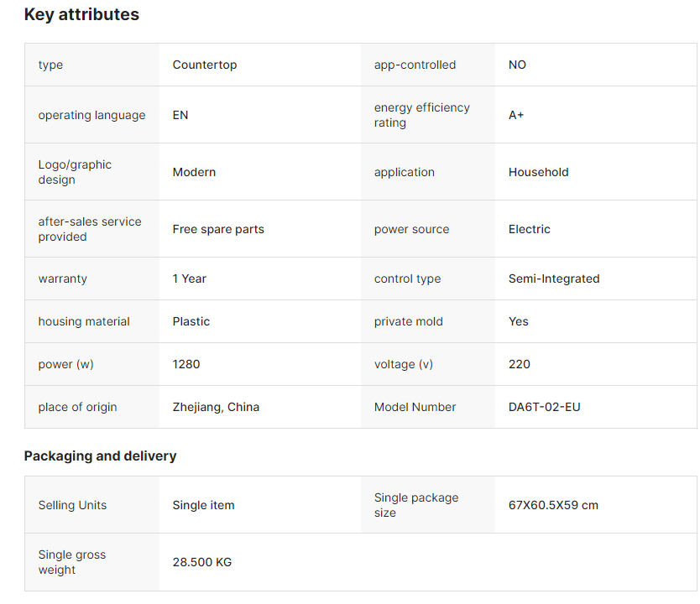The height and width of the screenshot is (604, 700).
Task: Click the Household application value
Action: point(538,172)
